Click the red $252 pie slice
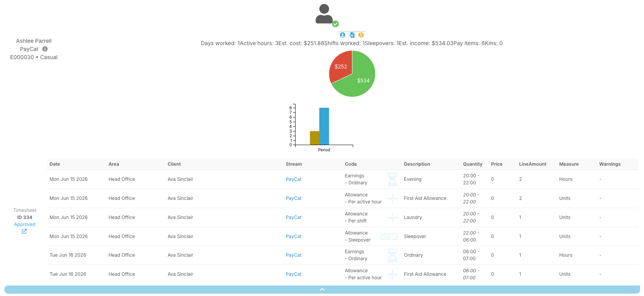This screenshot has height=296, width=644. click(340, 66)
